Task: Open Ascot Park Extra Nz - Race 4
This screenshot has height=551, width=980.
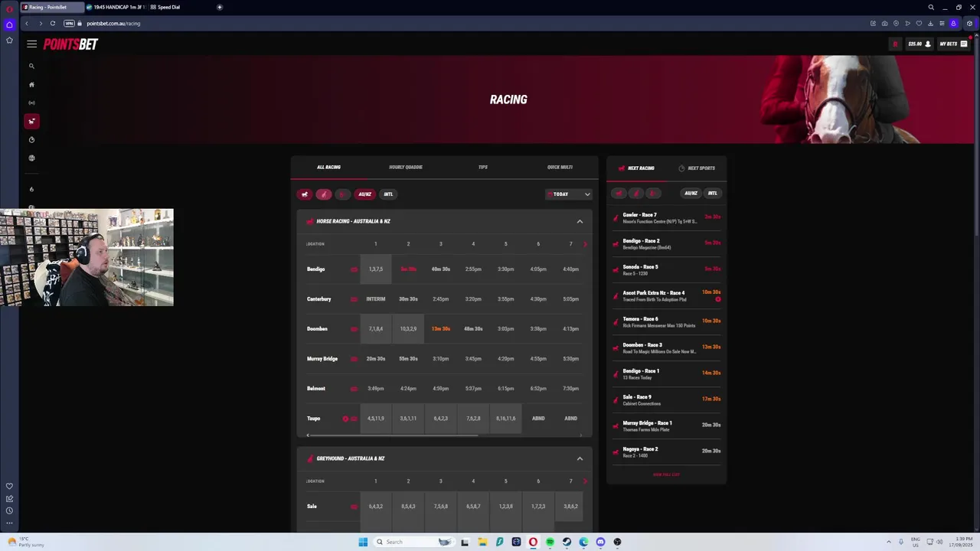Action: [x=666, y=296]
